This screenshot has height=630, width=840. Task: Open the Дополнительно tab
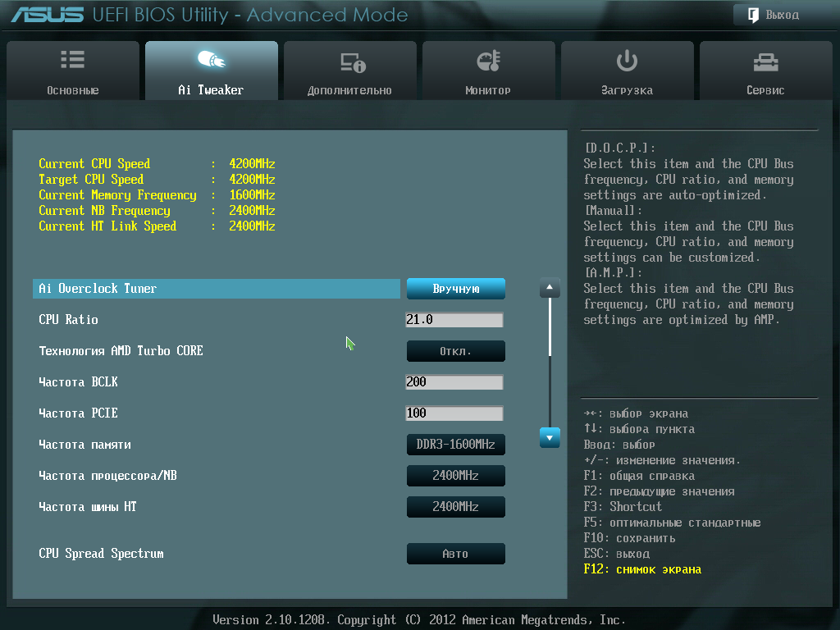coord(349,71)
